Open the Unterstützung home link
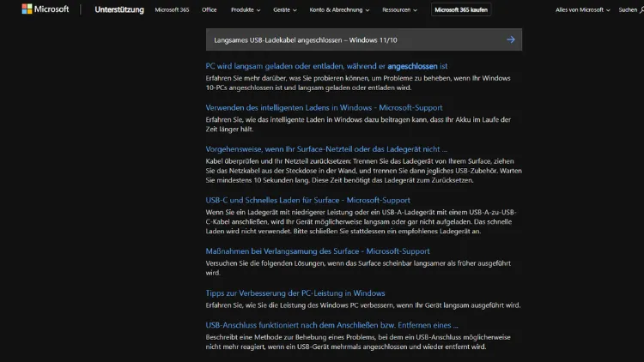The height and width of the screenshot is (362, 644). pos(118,10)
